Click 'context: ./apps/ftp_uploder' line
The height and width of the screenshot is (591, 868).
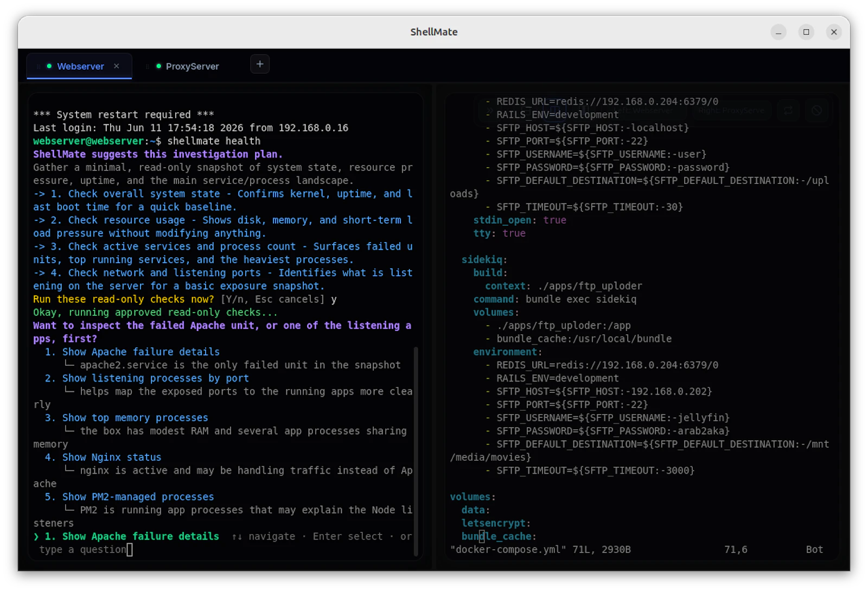click(x=564, y=286)
